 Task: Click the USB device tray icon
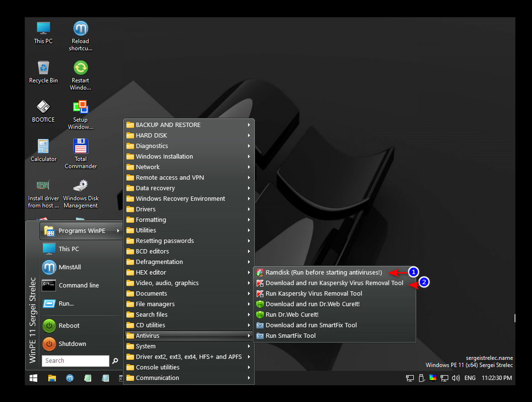click(x=421, y=378)
